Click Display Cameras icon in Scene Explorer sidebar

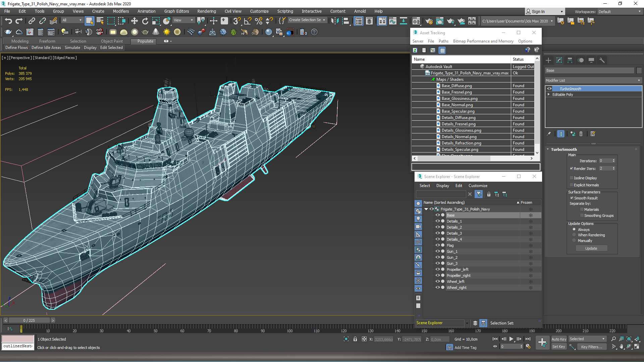418,227
